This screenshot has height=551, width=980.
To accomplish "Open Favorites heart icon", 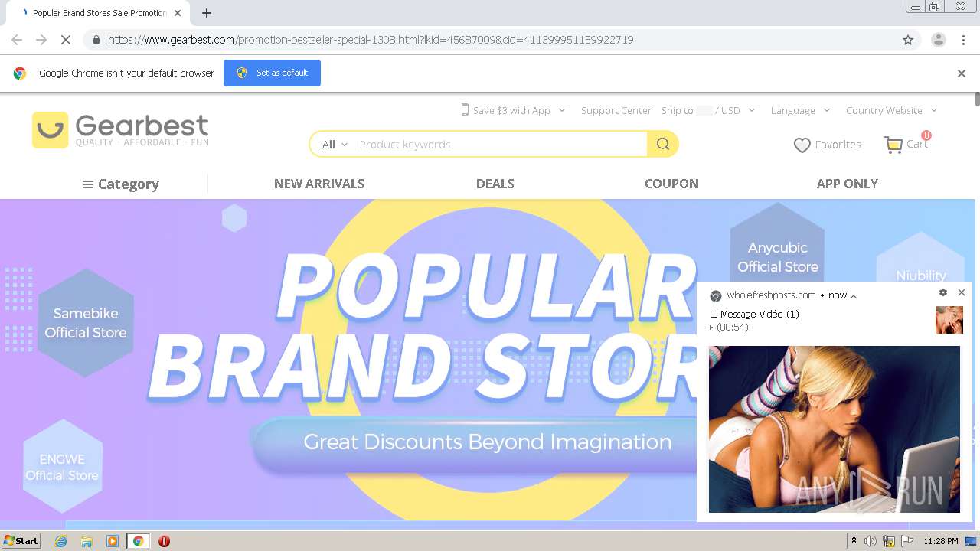I will click(x=802, y=145).
